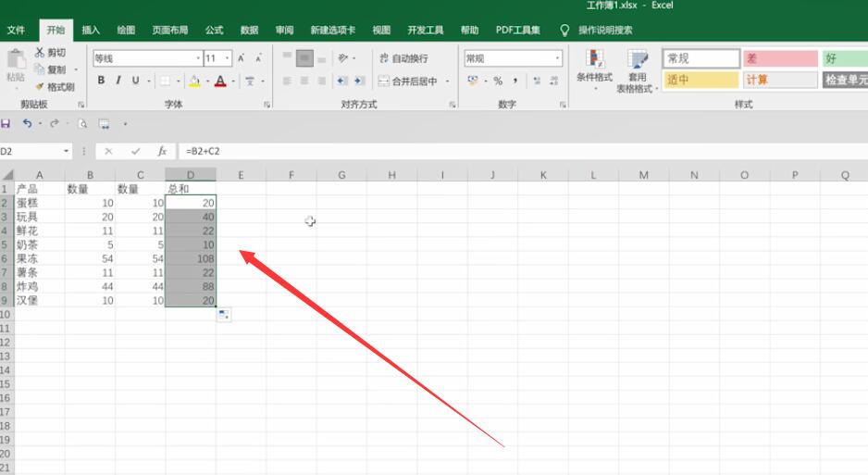Viewport: 868px width, 475px height.
Task: Click the Decrease Decimal icon
Action: (x=554, y=81)
